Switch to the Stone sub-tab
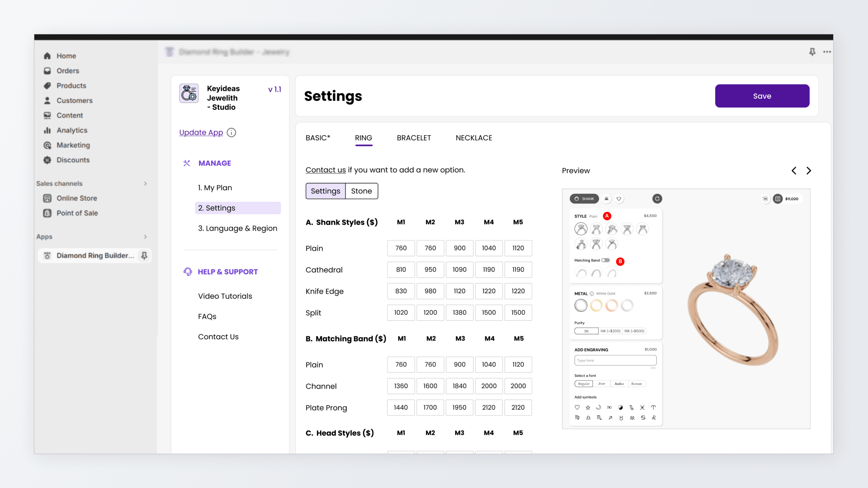This screenshot has width=868, height=488. click(361, 191)
